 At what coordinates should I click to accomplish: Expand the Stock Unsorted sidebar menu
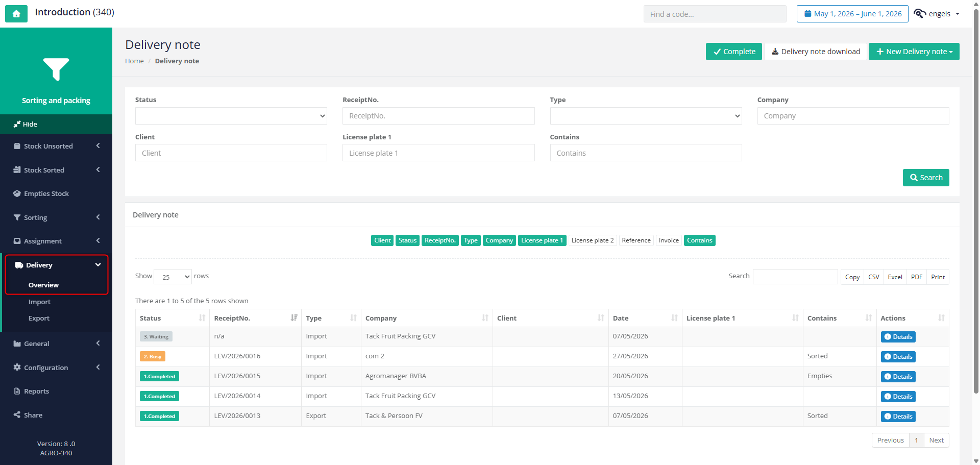[x=56, y=146]
